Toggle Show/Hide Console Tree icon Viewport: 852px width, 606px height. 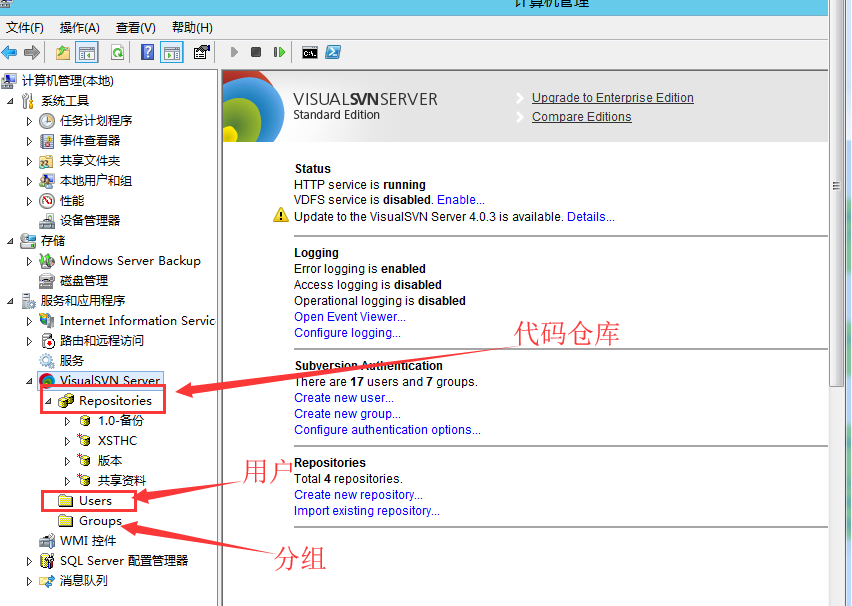point(87,53)
